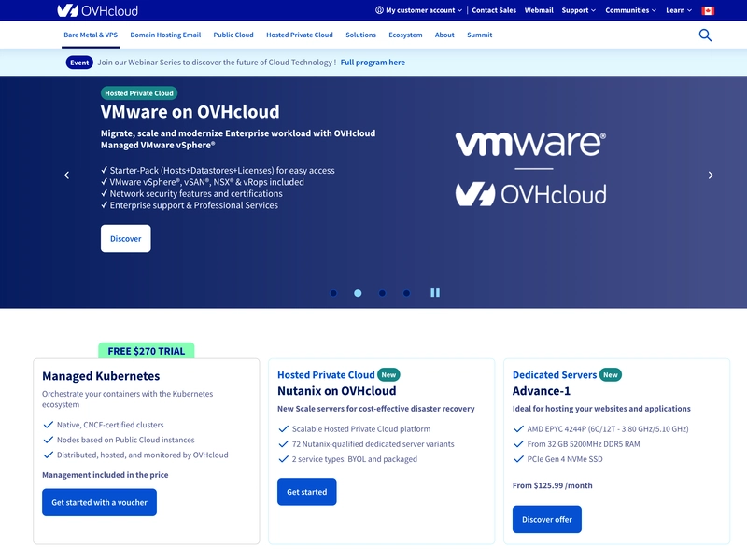Click the Advance-1 server title
This screenshot has height=560, width=747.
pos(542,391)
